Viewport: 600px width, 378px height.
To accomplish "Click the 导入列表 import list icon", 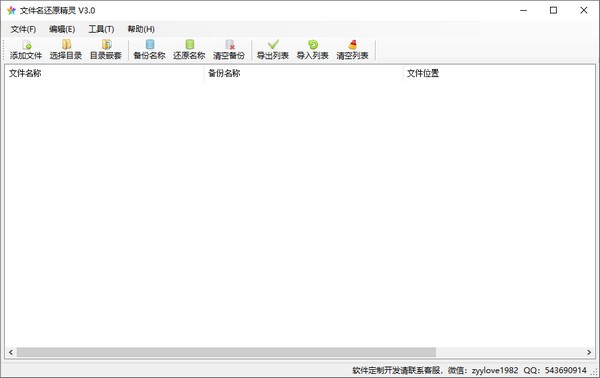I will (313, 50).
